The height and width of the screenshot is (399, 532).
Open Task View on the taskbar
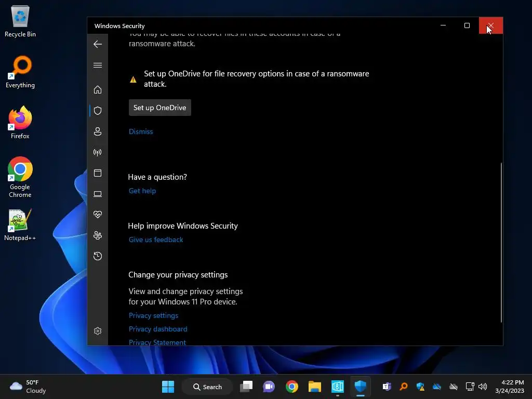(246, 387)
